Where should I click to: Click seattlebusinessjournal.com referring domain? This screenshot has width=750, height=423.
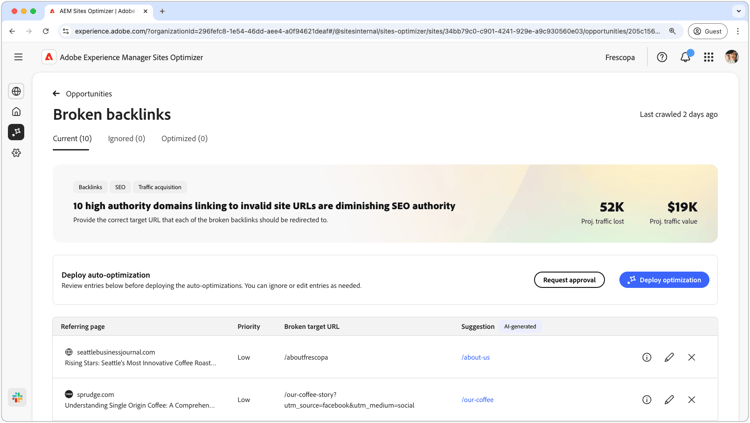(116, 352)
